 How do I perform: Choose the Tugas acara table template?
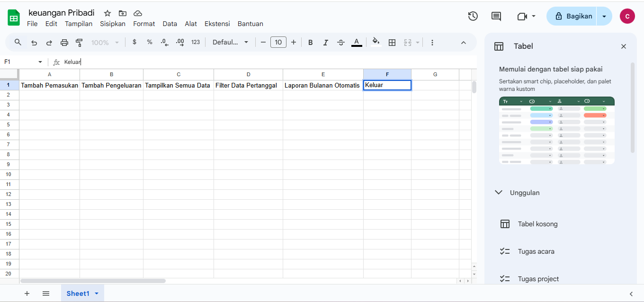(x=536, y=251)
